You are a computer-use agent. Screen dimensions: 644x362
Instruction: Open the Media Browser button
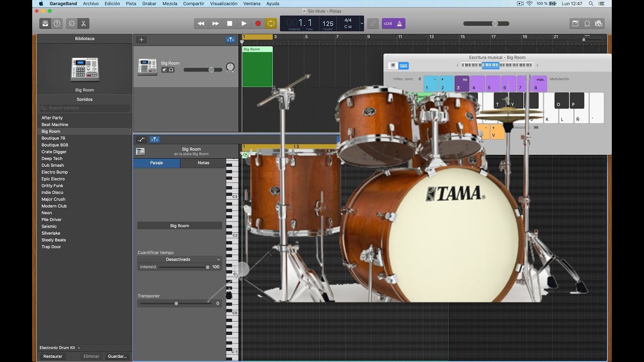[x=598, y=24]
